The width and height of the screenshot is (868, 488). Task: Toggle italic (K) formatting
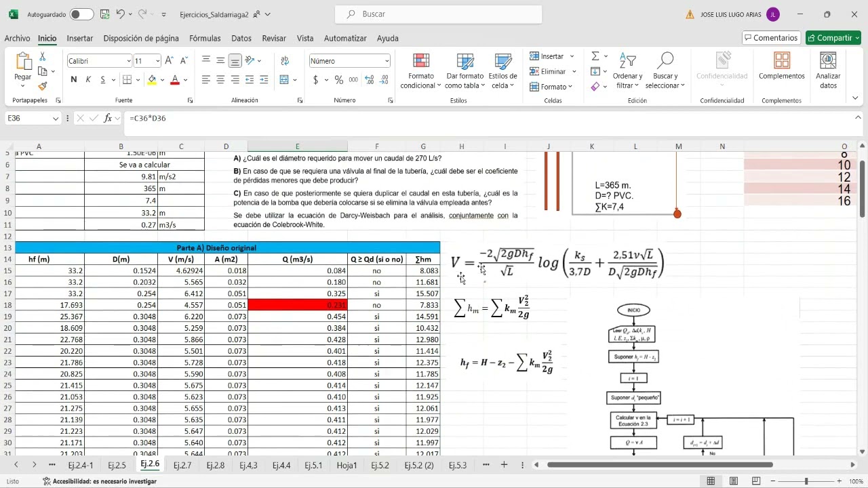tap(88, 80)
